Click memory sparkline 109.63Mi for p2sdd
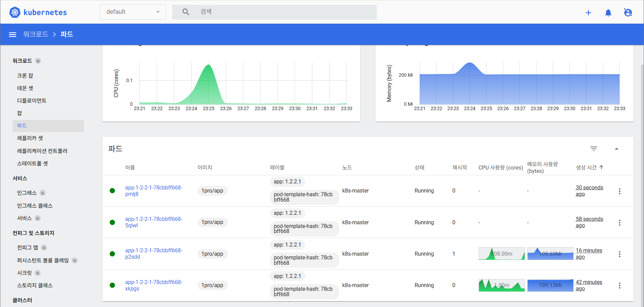 [550, 254]
